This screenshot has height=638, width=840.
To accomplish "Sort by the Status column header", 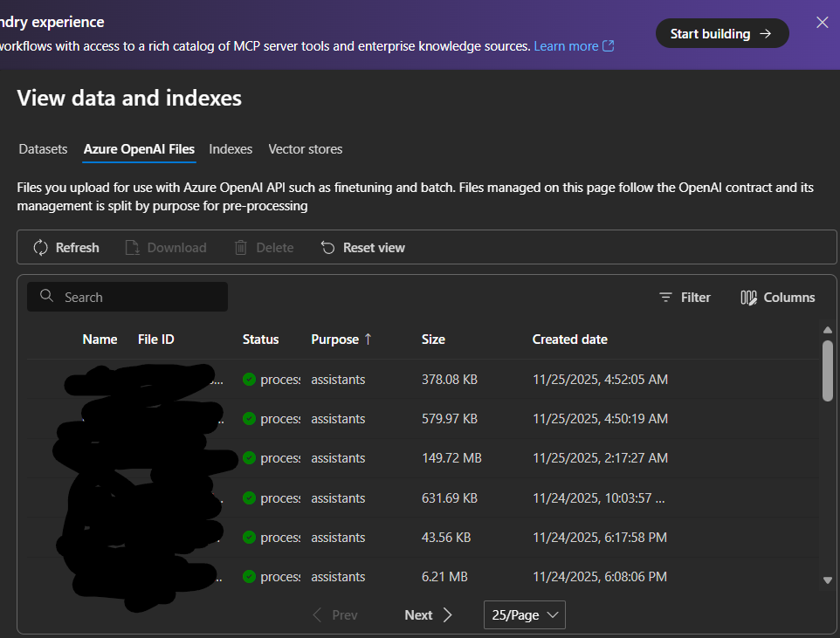I will [x=260, y=340].
